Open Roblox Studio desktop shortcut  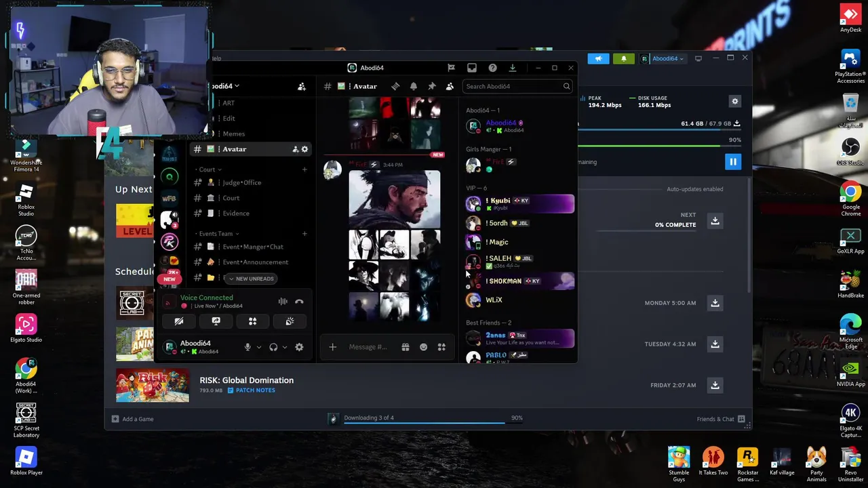click(26, 200)
